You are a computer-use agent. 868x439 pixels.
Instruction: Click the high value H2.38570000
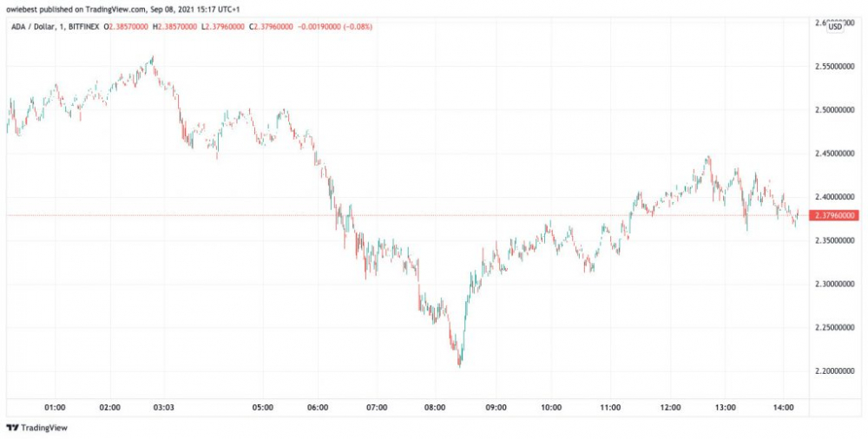tap(176, 26)
